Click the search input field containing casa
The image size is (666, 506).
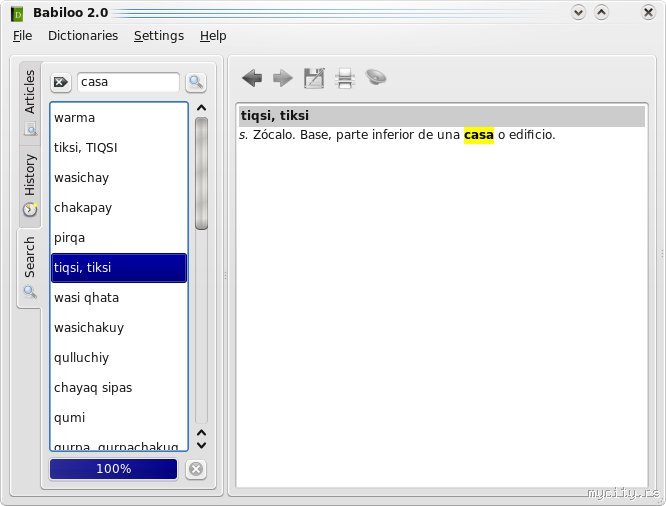128,82
